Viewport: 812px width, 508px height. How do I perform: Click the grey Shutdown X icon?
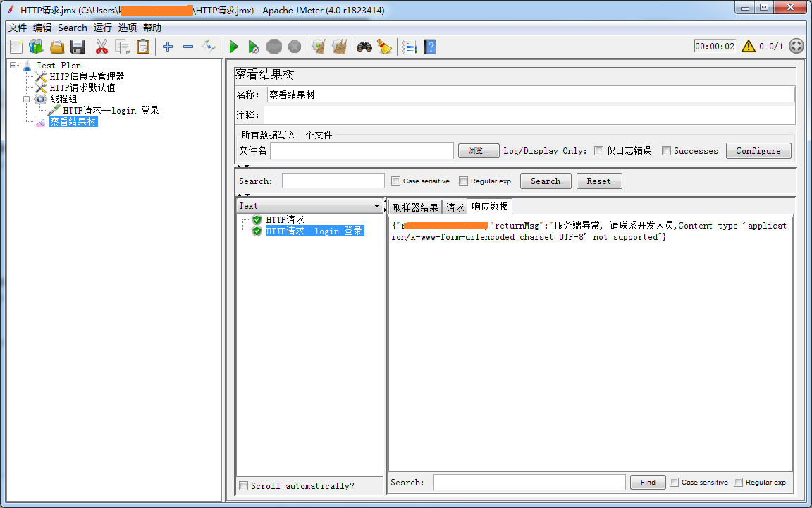pos(295,47)
